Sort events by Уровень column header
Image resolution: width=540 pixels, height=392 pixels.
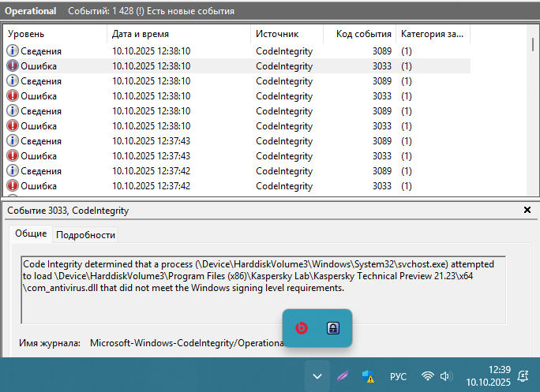point(55,34)
